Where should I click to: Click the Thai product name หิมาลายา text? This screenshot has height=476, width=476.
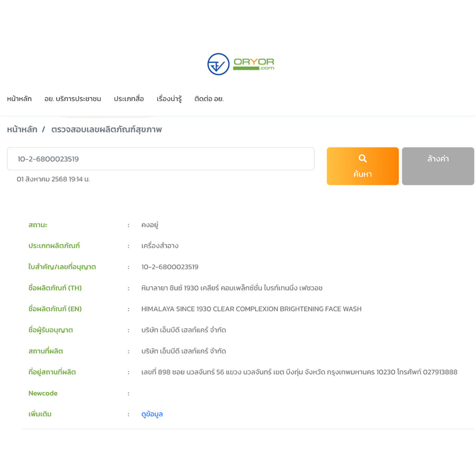(231, 288)
